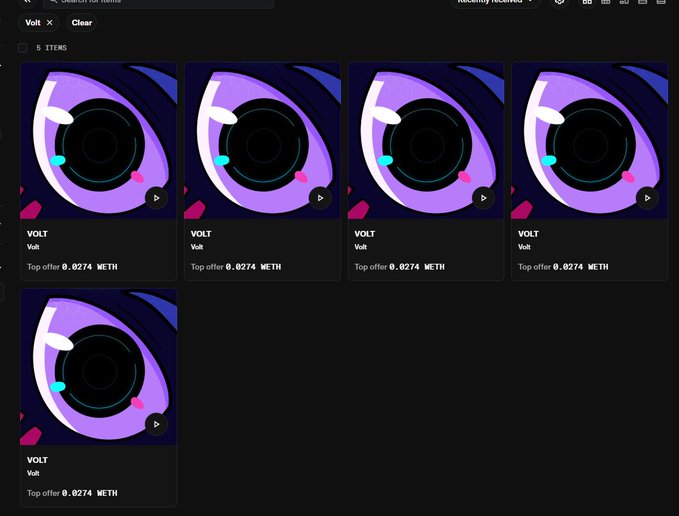Open the settings gear icon
This screenshot has width=679, height=516.
coord(559,2)
